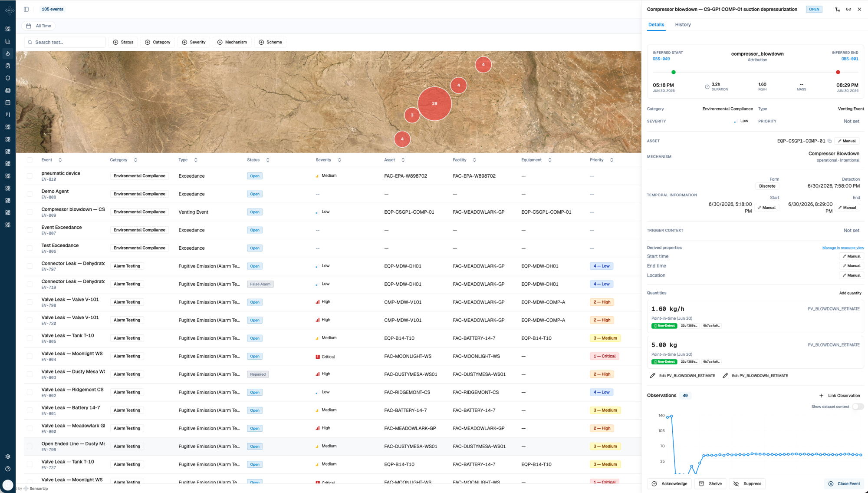Open the bar chart analytics icon in sidebar
Image resolution: width=868 pixels, height=493 pixels.
8,41
